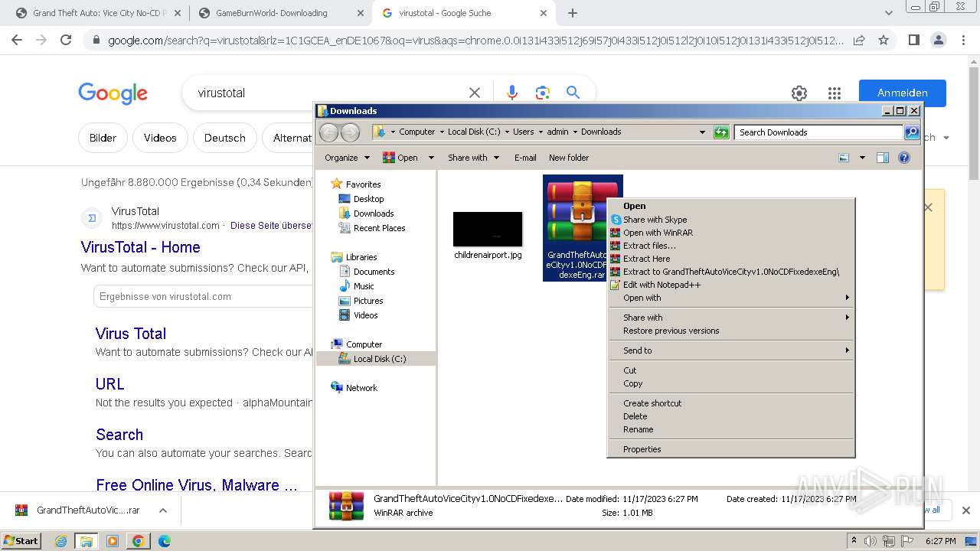Open Pictures library in sidebar

tap(368, 301)
